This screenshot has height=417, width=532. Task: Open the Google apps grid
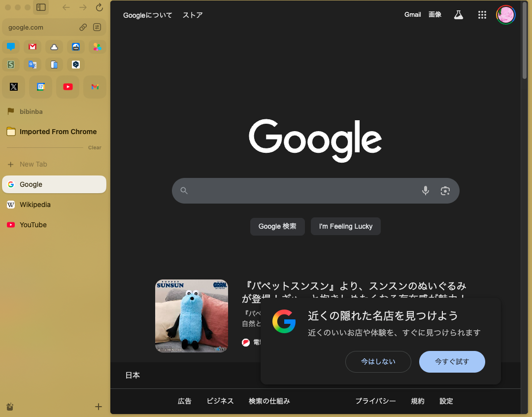482,15
